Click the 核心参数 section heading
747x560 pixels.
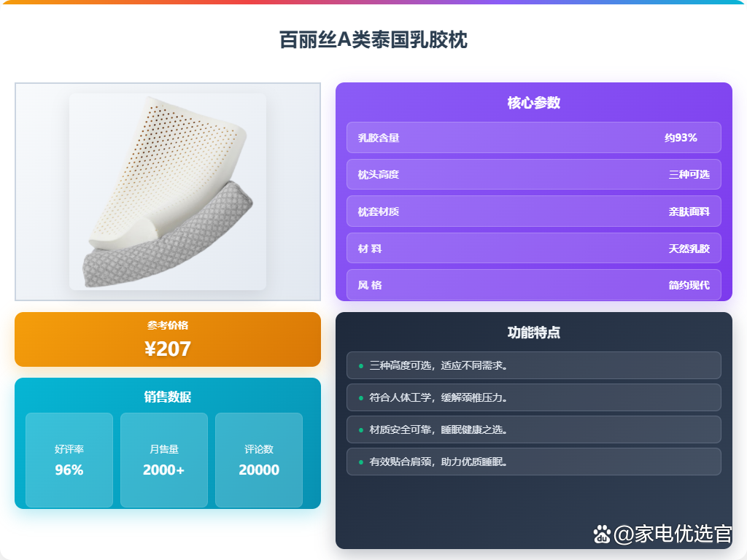(533, 102)
